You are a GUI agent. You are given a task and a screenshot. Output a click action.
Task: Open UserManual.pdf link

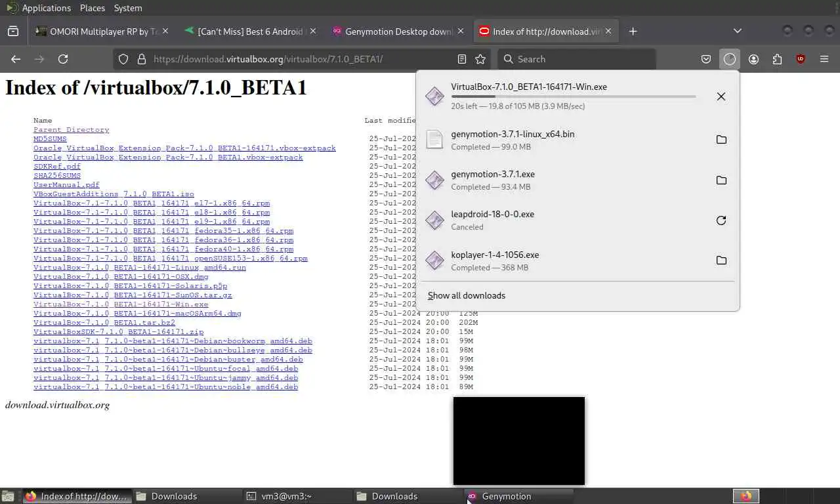[66, 185]
